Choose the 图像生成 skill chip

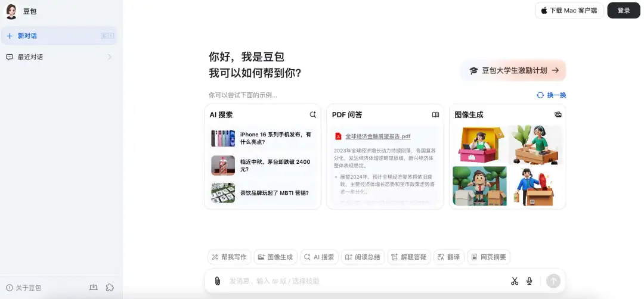click(x=275, y=257)
